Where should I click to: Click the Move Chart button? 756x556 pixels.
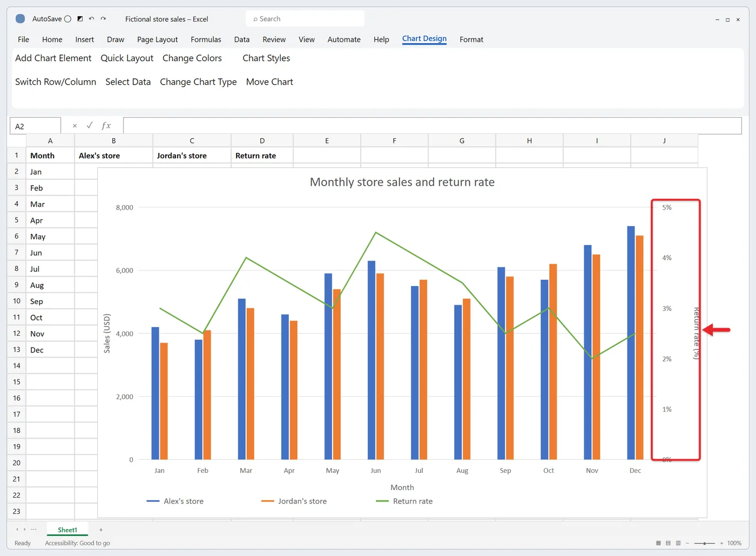pos(269,82)
